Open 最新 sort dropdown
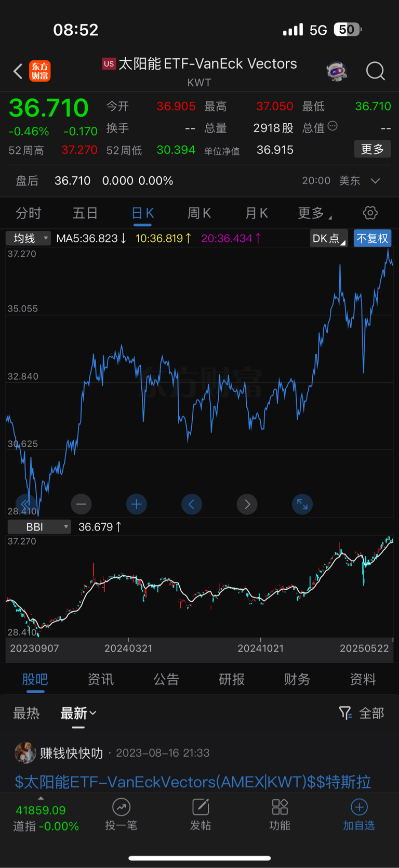 [x=78, y=713]
